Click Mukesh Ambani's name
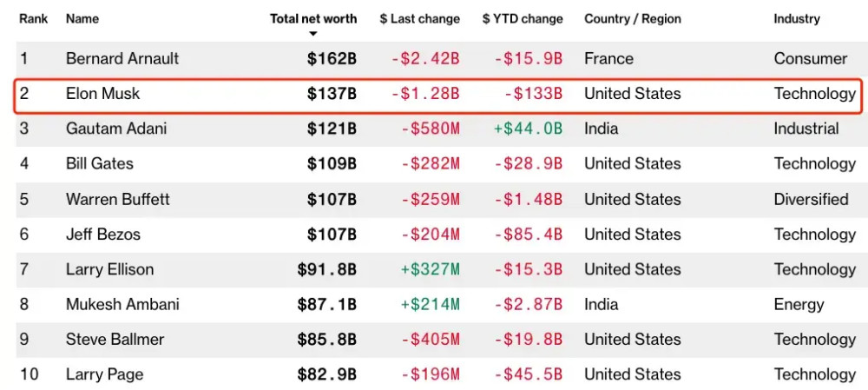868x390 pixels. (x=122, y=304)
